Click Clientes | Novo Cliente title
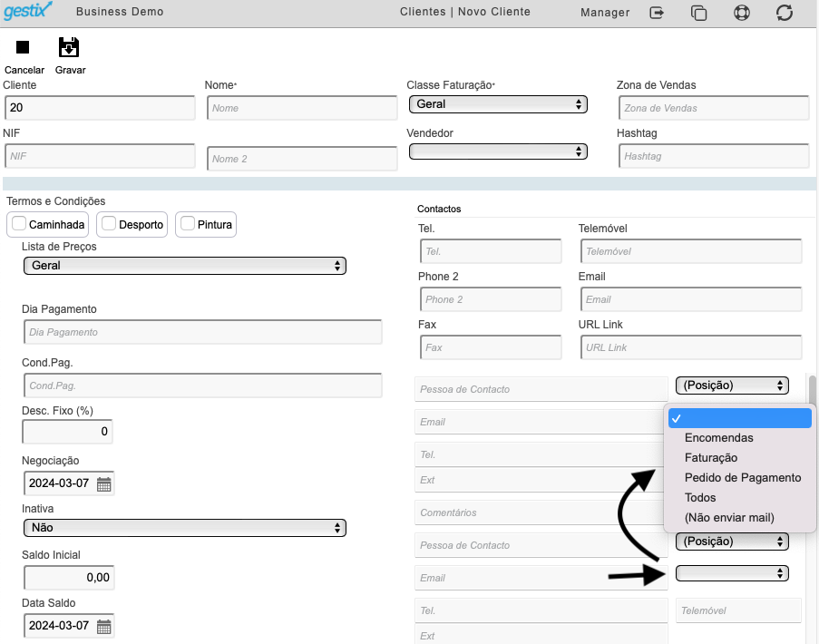819x644 pixels. [x=465, y=12]
